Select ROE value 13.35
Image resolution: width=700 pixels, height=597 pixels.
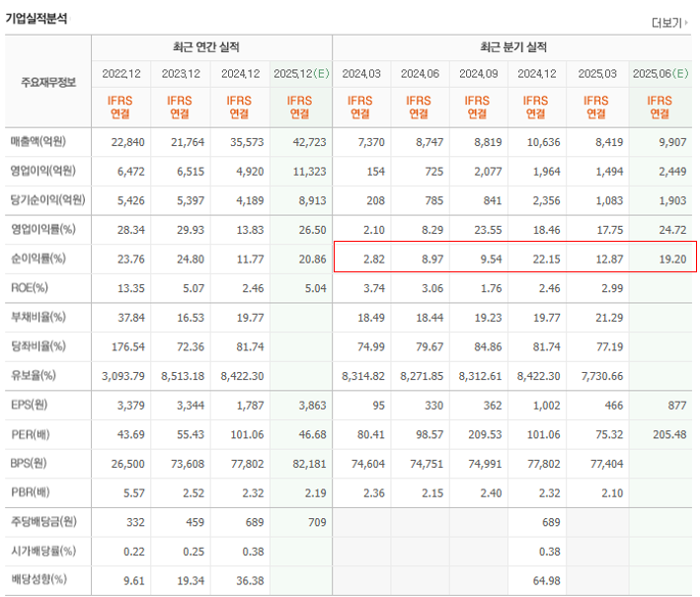131,289
